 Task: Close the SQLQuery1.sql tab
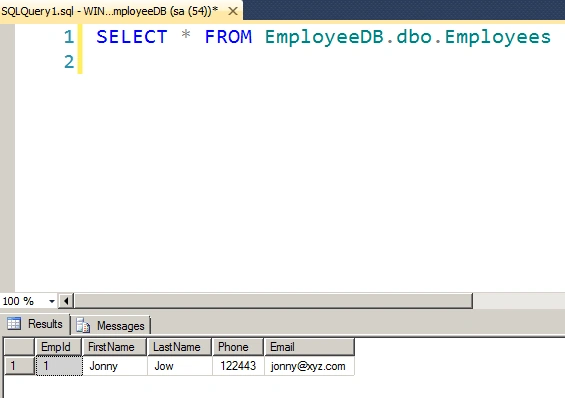(233, 11)
